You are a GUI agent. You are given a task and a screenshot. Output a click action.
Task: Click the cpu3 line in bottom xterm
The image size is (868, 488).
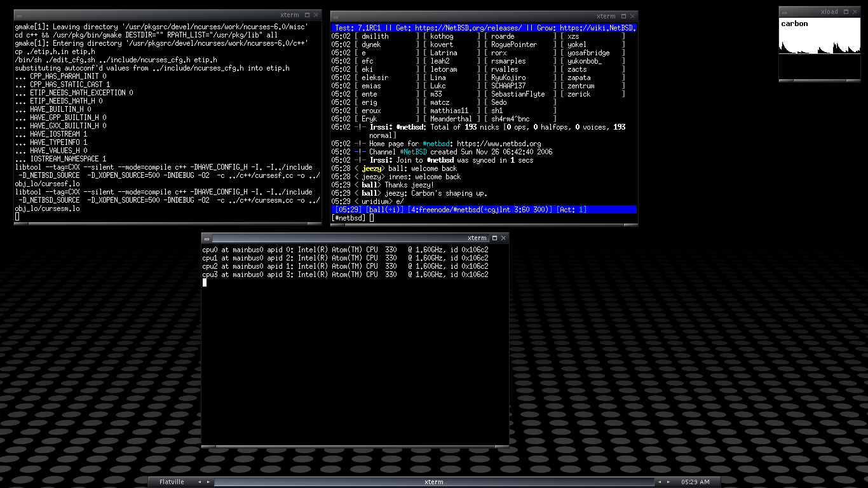pos(345,274)
